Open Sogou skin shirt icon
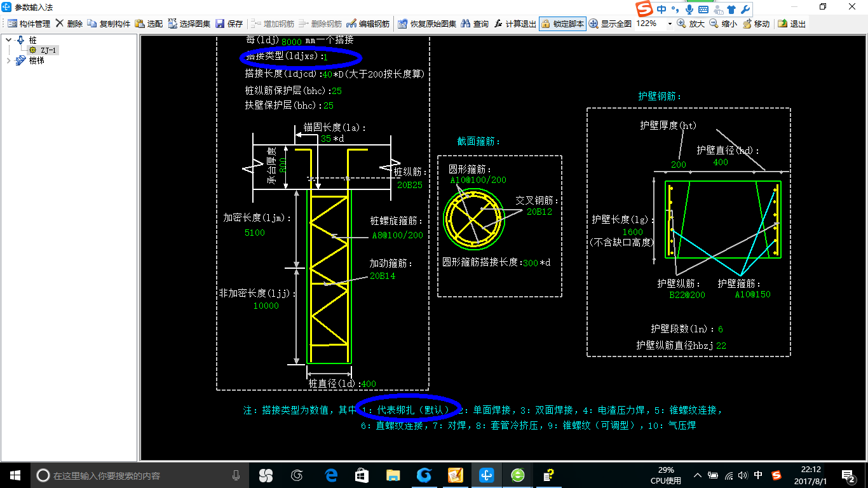868x488 pixels. 731,9
